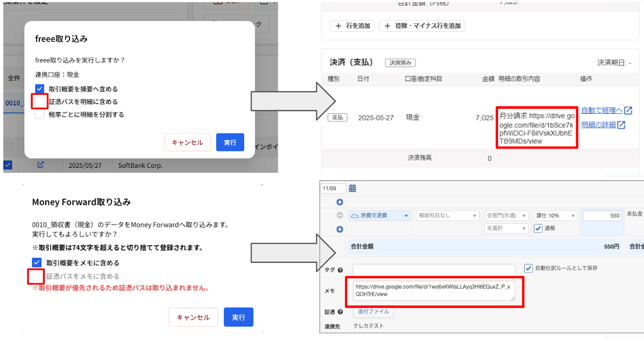Enable 証憑パスを明細に含める checkbox

(39, 102)
